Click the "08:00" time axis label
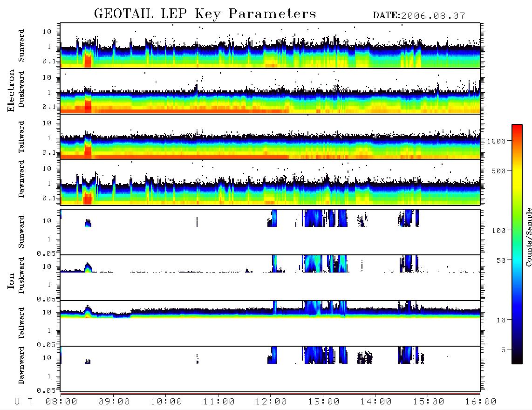 coord(61,402)
